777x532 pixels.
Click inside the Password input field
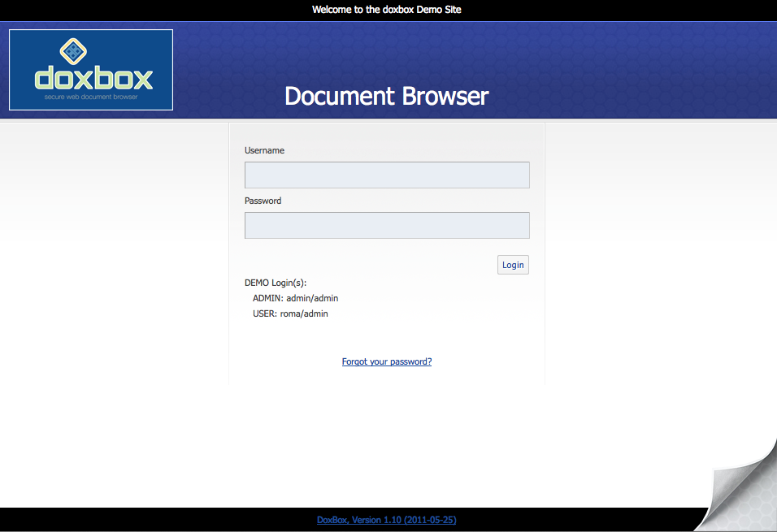(x=387, y=225)
